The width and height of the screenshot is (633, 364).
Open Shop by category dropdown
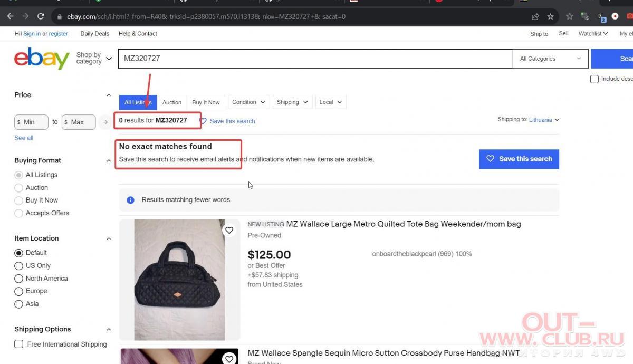pyautogui.click(x=94, y=58)
